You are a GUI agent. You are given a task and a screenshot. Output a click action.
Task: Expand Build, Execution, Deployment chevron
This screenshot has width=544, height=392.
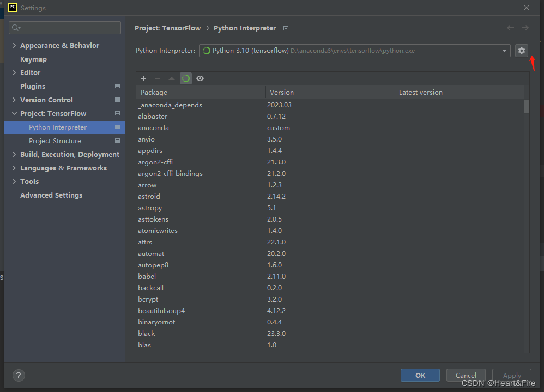(x=14, y=154)
